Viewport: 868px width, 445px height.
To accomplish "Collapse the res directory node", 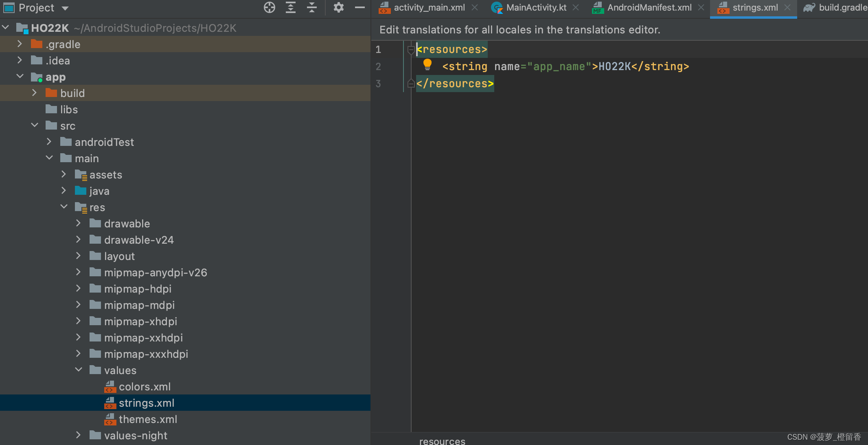I will coord(64,207).
